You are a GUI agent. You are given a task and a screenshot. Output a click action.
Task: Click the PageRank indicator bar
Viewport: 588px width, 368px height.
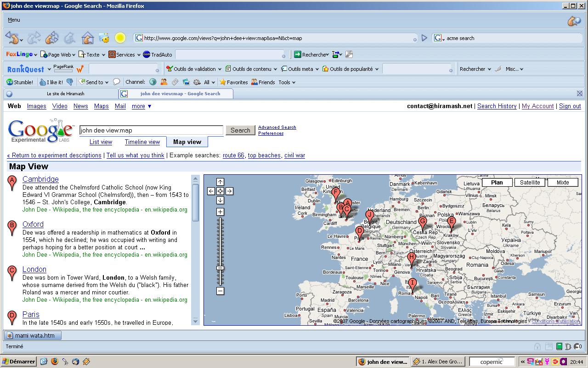click(x=63, y=71)
